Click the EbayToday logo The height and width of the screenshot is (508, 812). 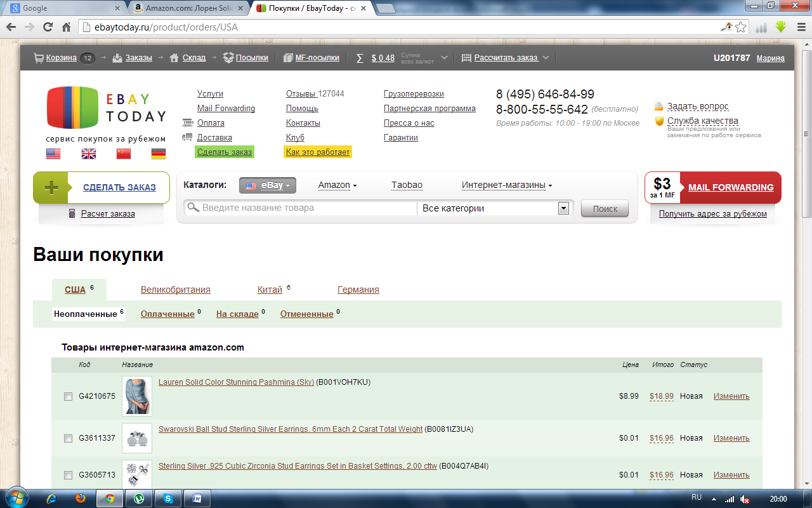click(106, 107)
